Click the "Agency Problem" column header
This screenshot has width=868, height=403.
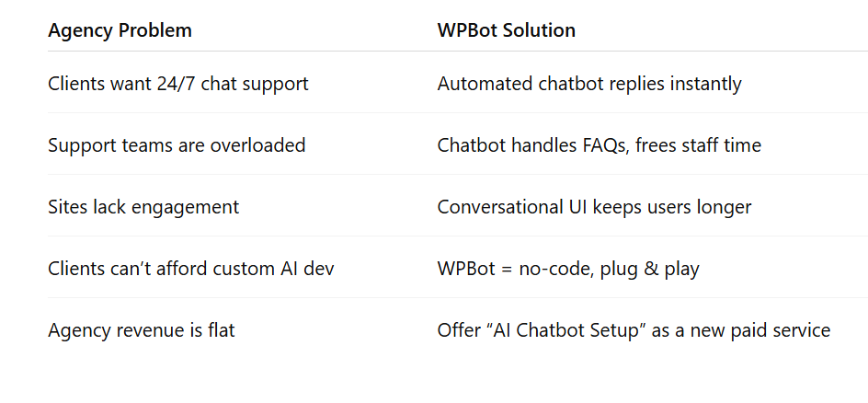120,30
